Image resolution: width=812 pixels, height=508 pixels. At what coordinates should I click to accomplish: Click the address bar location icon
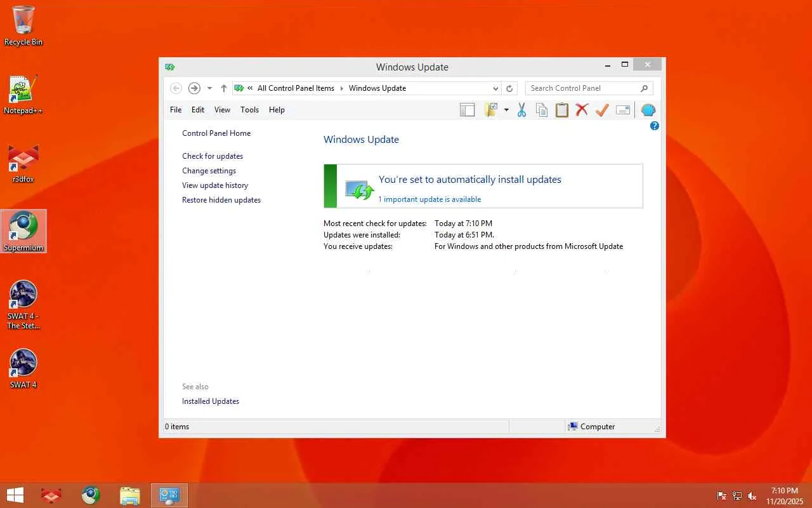(239, 88)
